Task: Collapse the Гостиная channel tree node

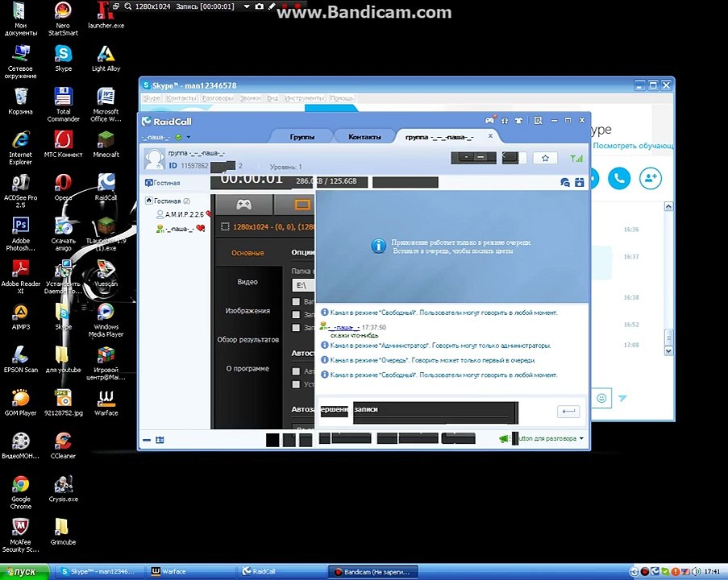Action: coord(149,201)
